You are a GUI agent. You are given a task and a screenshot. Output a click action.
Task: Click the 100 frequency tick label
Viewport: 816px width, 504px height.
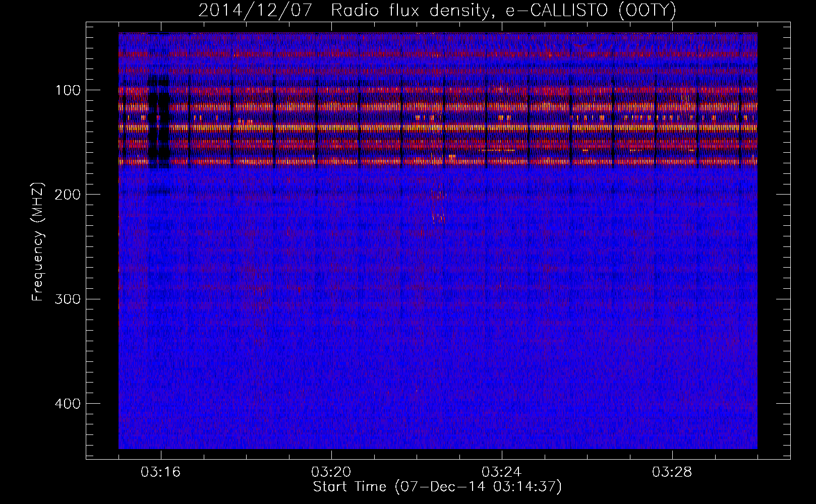pos(68,90)
